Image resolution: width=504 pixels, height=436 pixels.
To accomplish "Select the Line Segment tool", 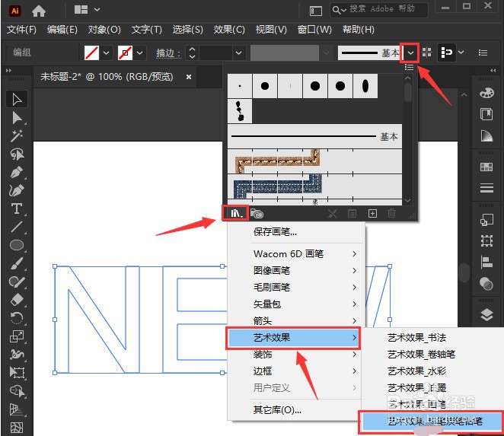I will click(17, 227).
